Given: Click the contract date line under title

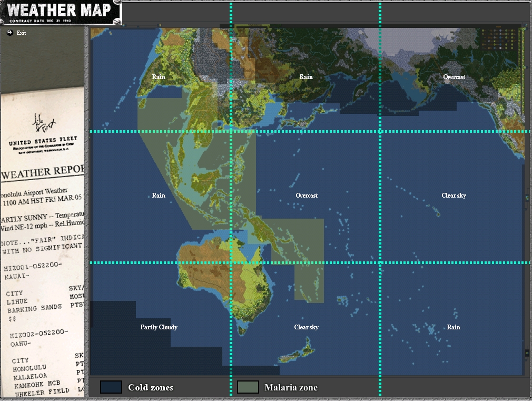Looking at the screenshot, I should click(x=40, y=21).
